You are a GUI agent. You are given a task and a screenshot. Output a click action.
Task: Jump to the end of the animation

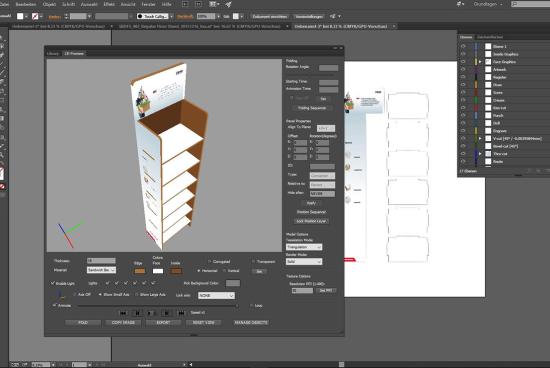click(181, 313)
